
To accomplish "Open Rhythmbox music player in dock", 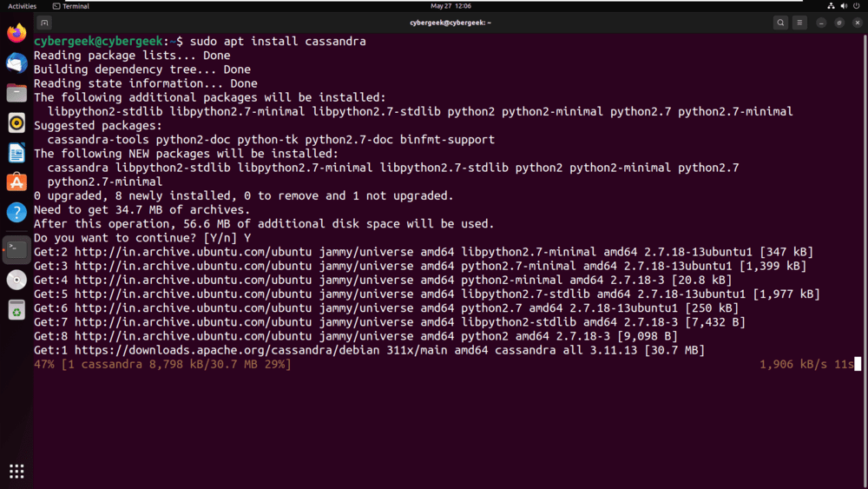I will (16, 123).
